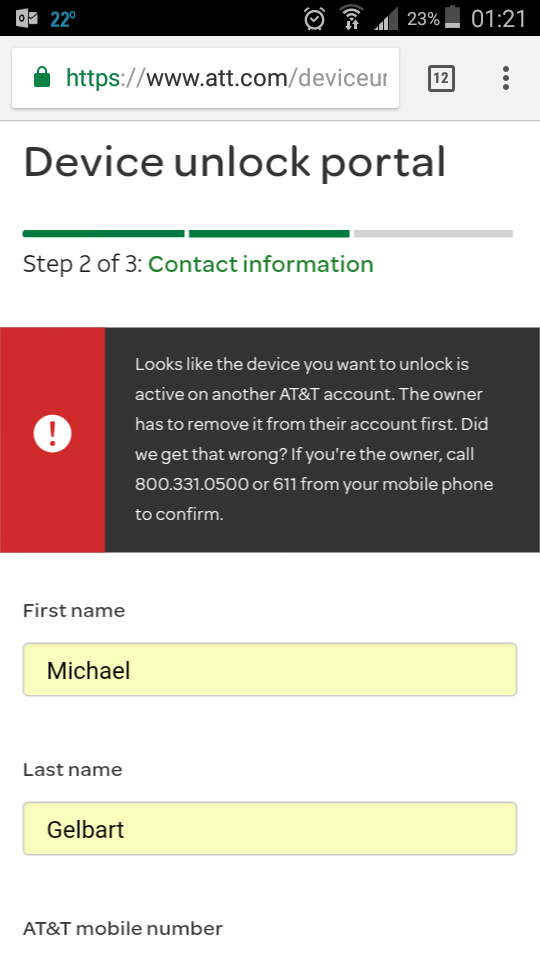Image resolution: width=540 pixels, height=960 pixels.
Task: Tap the second green progress step segment
Action: point(269,233)
